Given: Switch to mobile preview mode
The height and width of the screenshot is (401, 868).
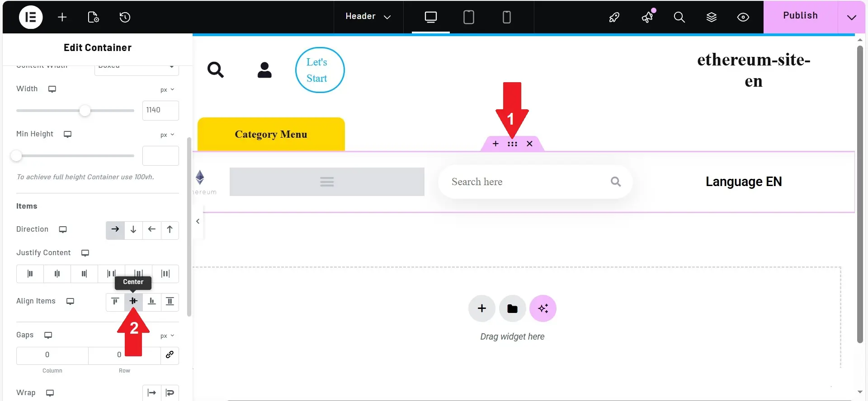Looking at the screenshot, I should [x=507, y=17].
